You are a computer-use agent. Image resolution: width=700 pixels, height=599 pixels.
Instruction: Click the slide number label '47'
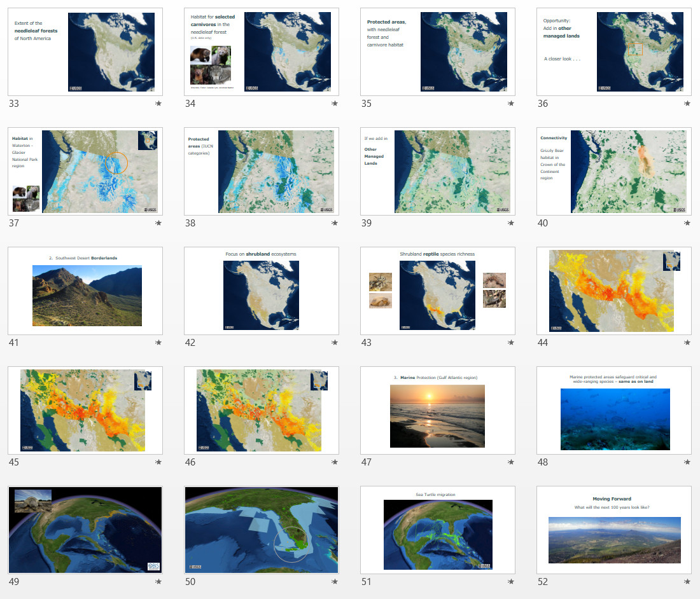tap(367, 462)
